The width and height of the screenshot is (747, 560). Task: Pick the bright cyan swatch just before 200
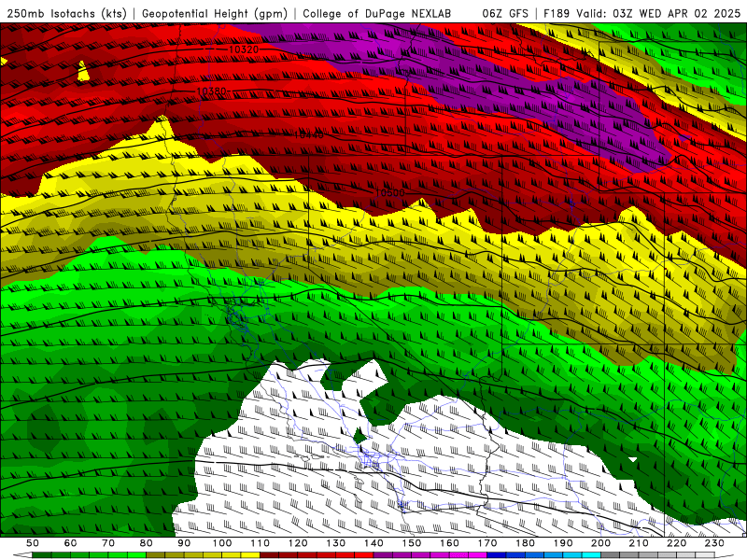click(591, 555)
